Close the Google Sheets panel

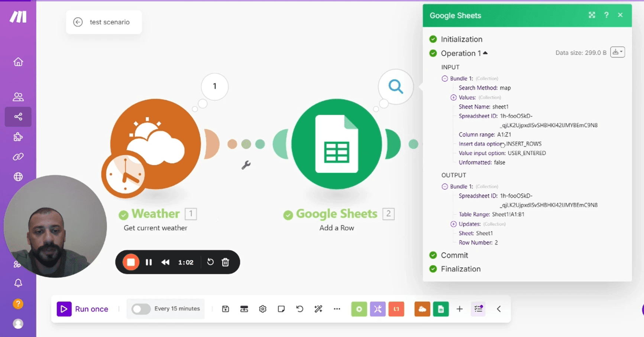pyautogui.click(x=620, y=15)
